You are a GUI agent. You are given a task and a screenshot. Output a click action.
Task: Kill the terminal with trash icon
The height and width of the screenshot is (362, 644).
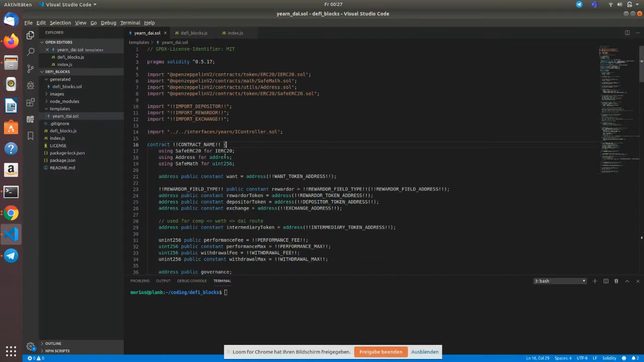click(x=616, y=281)
